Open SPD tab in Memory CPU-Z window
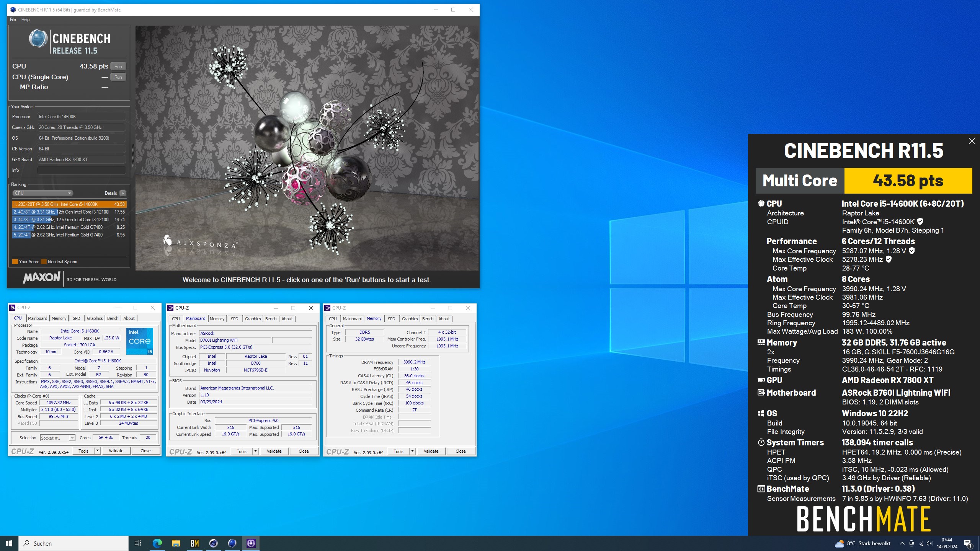This screenshot has height=551, width=980. pos(391,319)
